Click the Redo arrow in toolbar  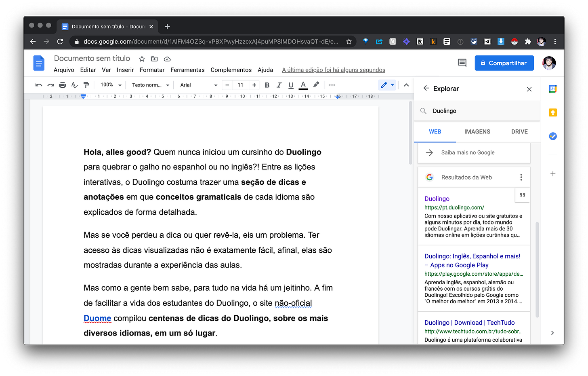[50, 85]
